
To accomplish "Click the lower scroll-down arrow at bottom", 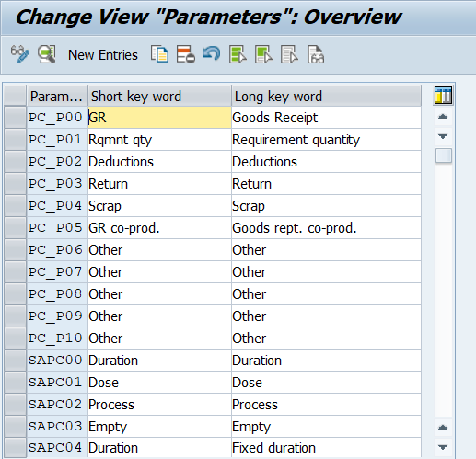I will 443,447.
